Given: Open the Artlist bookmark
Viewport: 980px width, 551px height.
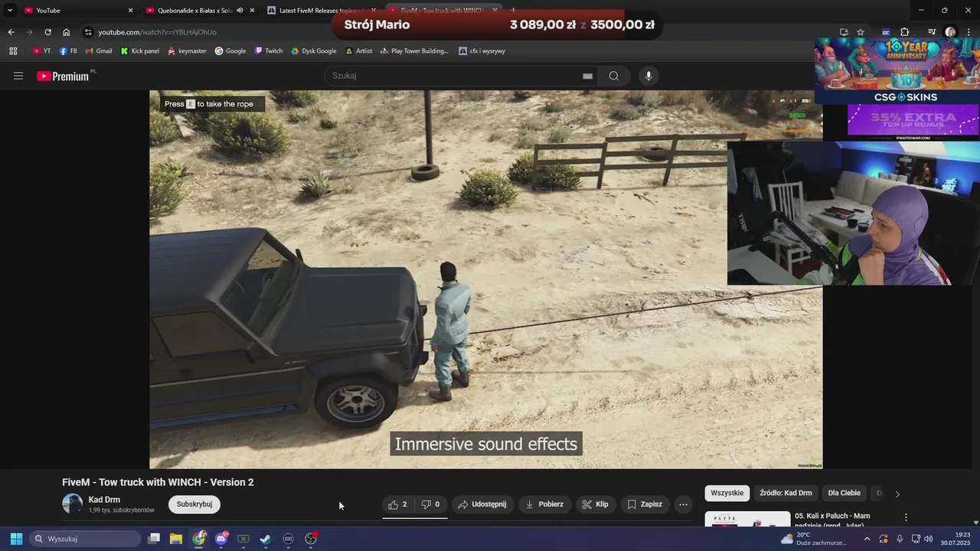Looking at the screenshot, I should click(x=359, y=51).
